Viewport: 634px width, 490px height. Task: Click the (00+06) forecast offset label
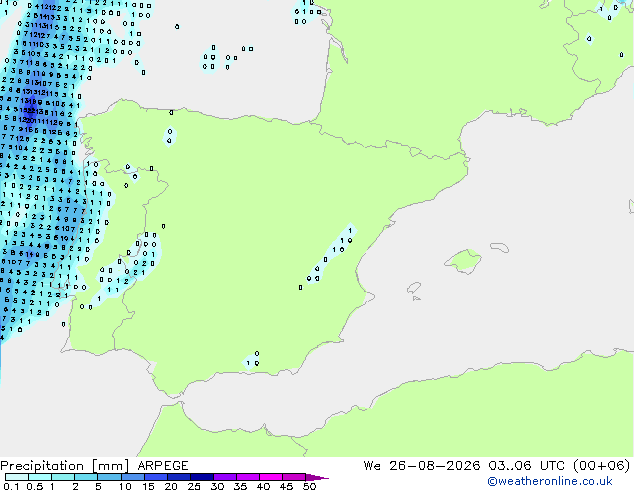(602, 465)
